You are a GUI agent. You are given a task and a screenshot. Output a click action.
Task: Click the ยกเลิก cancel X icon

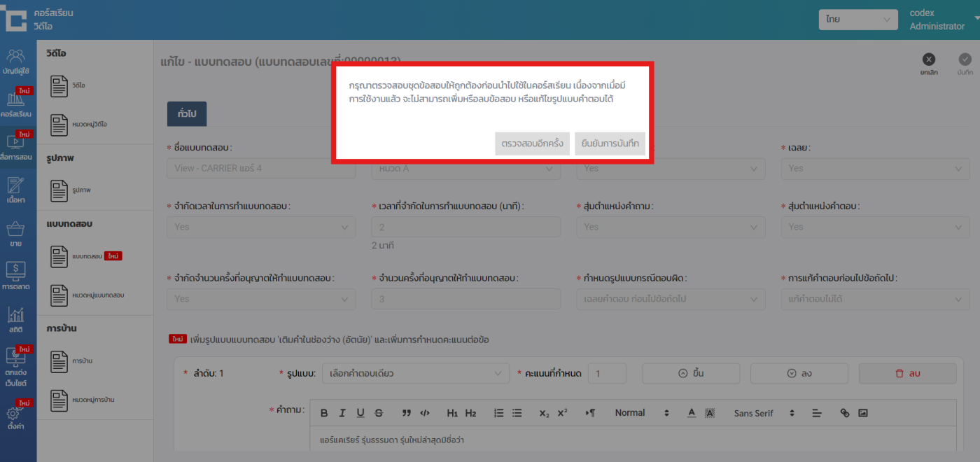(x=928, y=60)
